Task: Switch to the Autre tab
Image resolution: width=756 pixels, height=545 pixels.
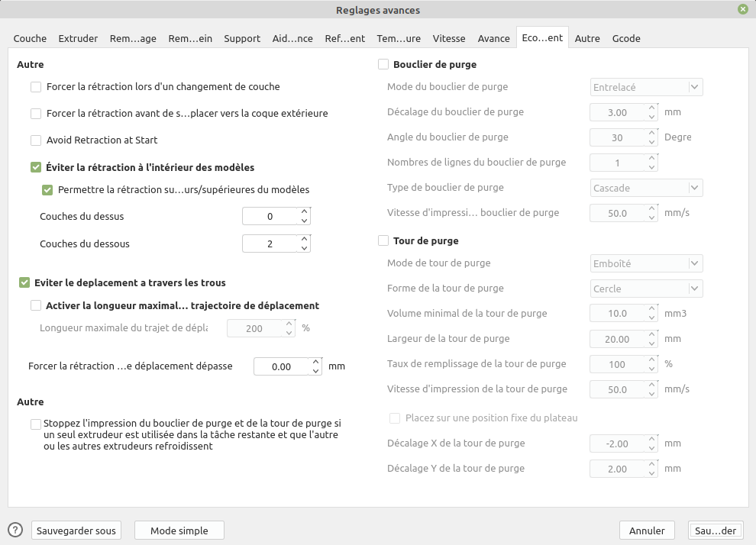Action: pos(587,39)
